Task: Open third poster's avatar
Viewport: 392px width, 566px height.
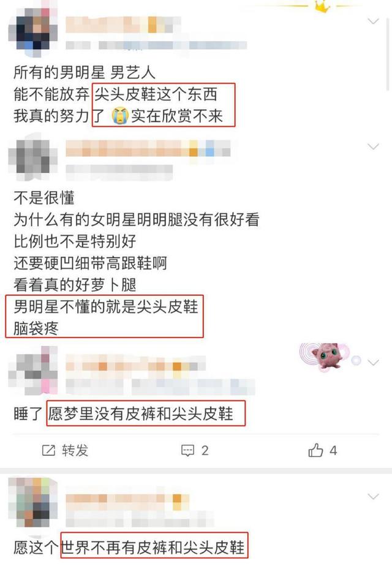Action: 33,370
